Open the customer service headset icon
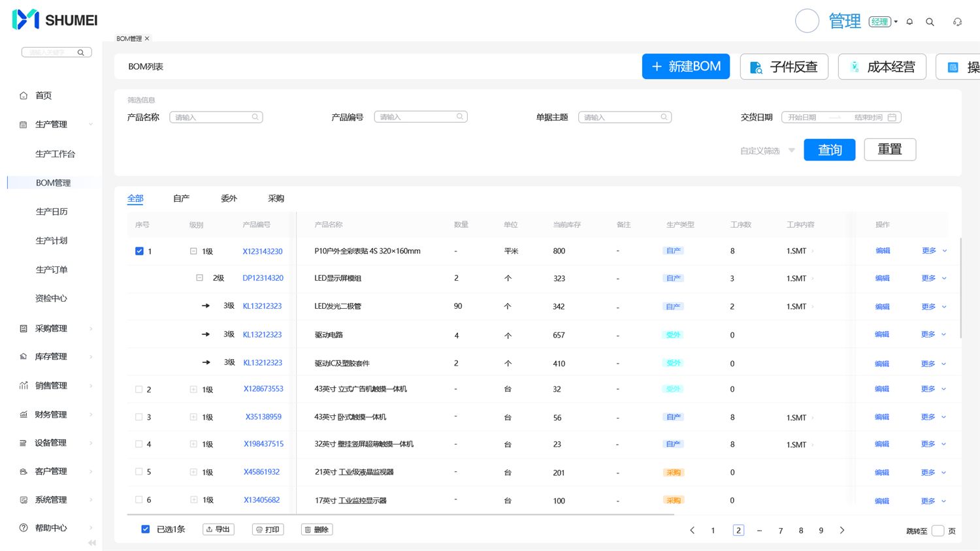980x551 pixels. (957, 22)
